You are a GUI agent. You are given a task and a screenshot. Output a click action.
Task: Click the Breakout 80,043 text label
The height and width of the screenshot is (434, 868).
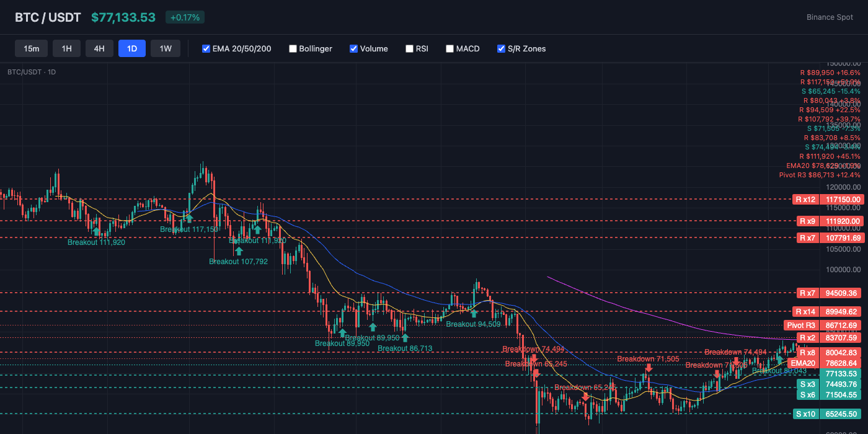[x=779, y=371]
